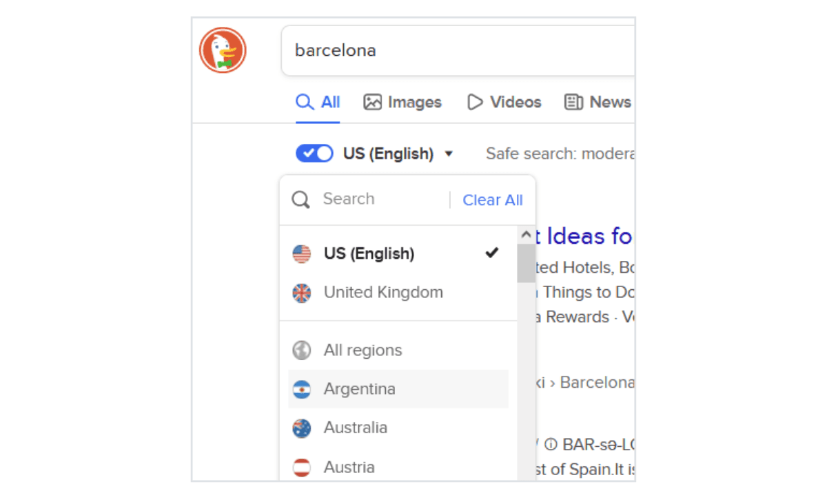The height and width of the screenshot is (504, 827).
Task: Select All regions option
Action: pyautogui.click(x=398, y=350)
